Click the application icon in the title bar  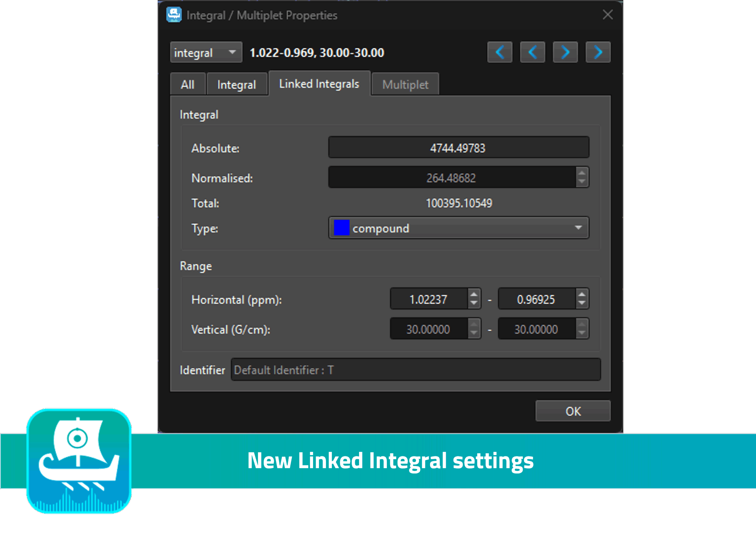point(174,15)
